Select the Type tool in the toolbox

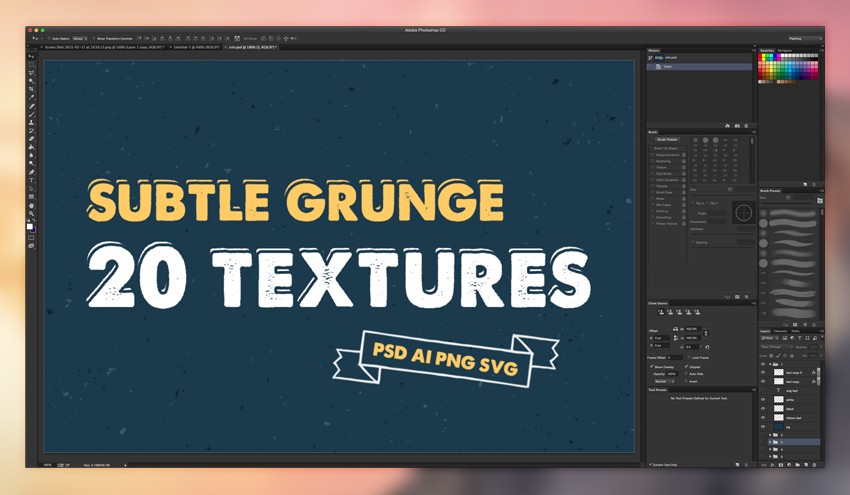click(31, 180)
